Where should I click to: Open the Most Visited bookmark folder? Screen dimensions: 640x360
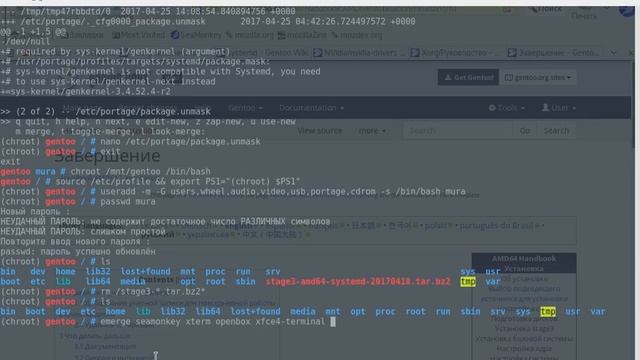[139, 35]
